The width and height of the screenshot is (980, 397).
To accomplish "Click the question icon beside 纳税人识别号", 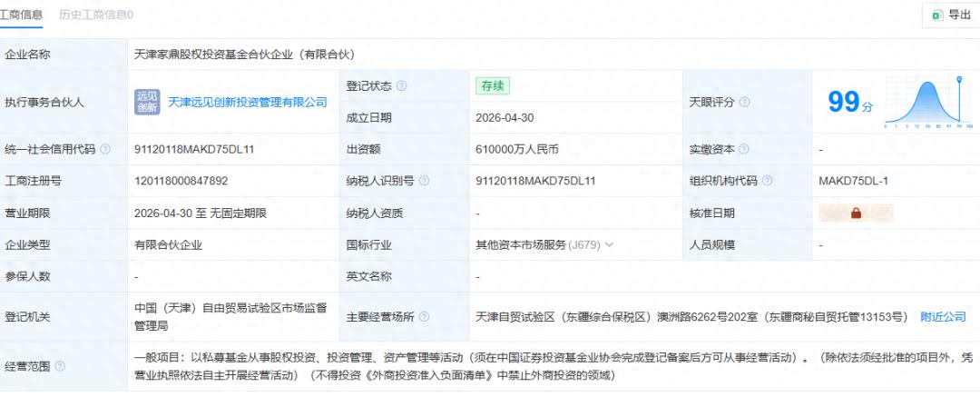I will tap(424, 181).
